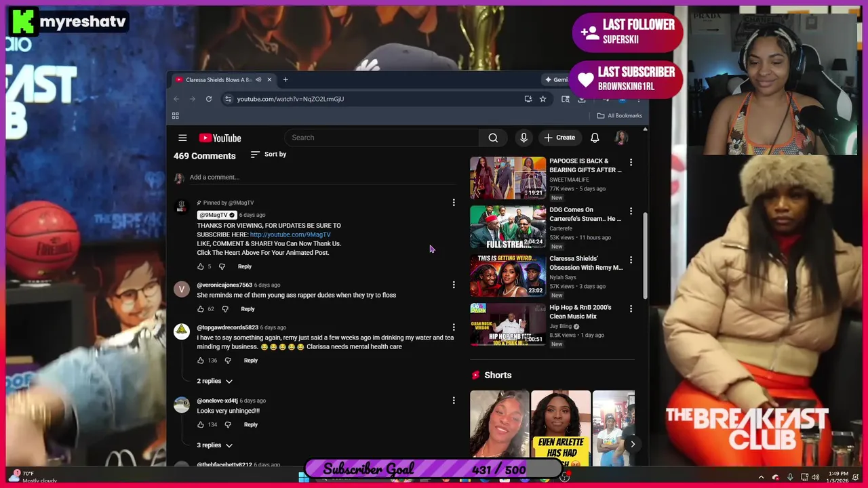
Task: Open options for DDG Comes On video
Action: pos(631,211)
